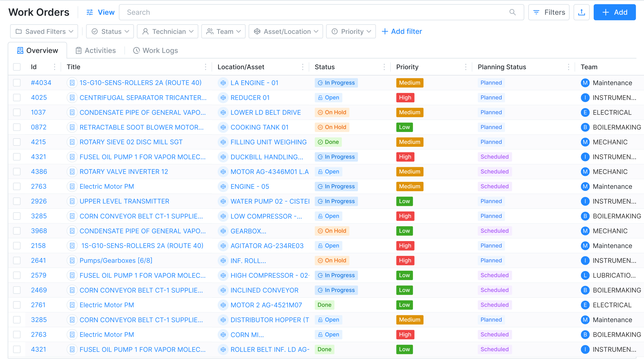Click the search magnifier icon in search bar
644x362 pixels.
[x=513, y=12]
